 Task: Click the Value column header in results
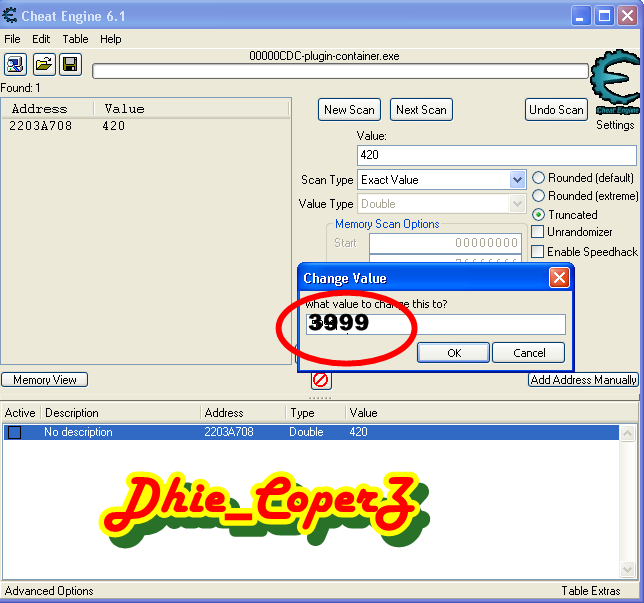point(124,109)
